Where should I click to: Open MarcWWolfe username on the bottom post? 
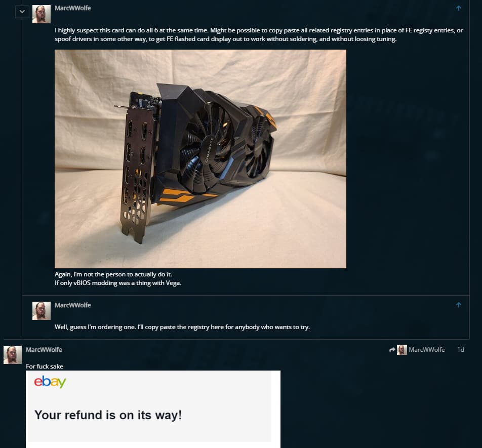pos(44,350)
